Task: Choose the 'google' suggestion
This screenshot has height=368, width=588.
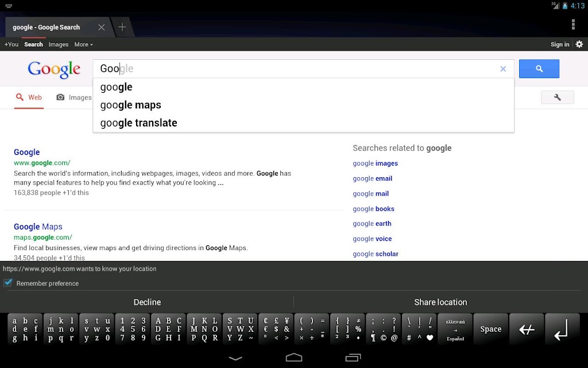Action: click(x=303, y=87)
